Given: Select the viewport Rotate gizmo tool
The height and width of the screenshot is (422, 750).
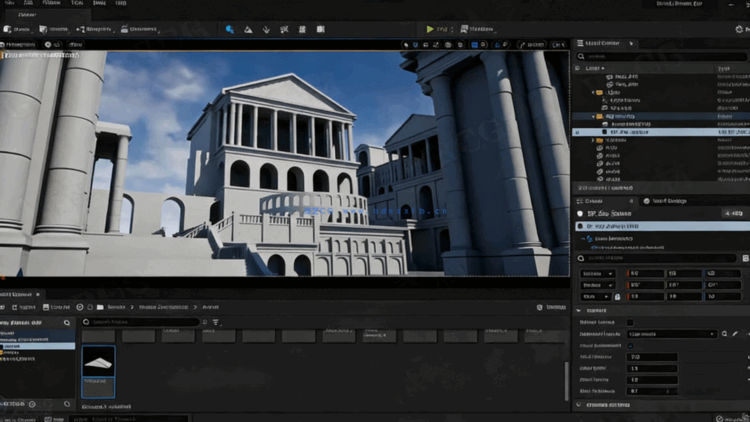Looking at the screenshot, I should [x=426, y=44].
